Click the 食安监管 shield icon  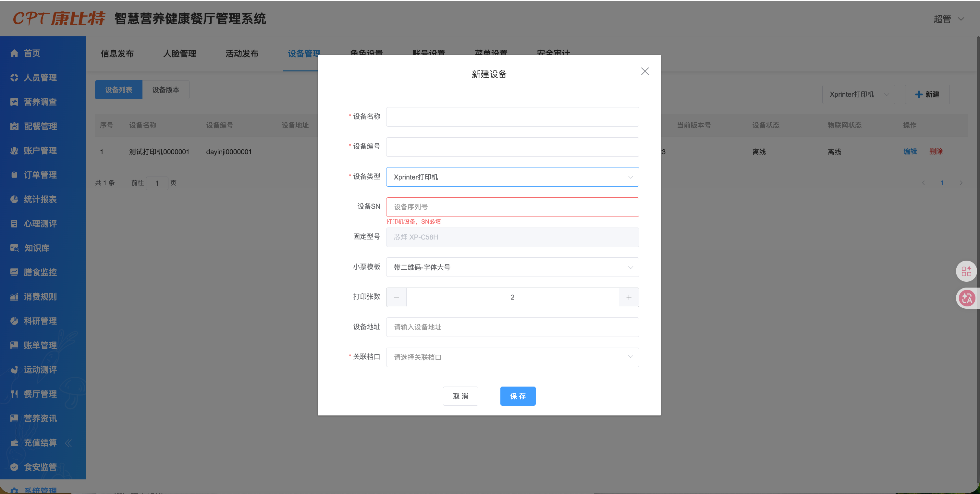pyautogui.click(x=14, y=467)
